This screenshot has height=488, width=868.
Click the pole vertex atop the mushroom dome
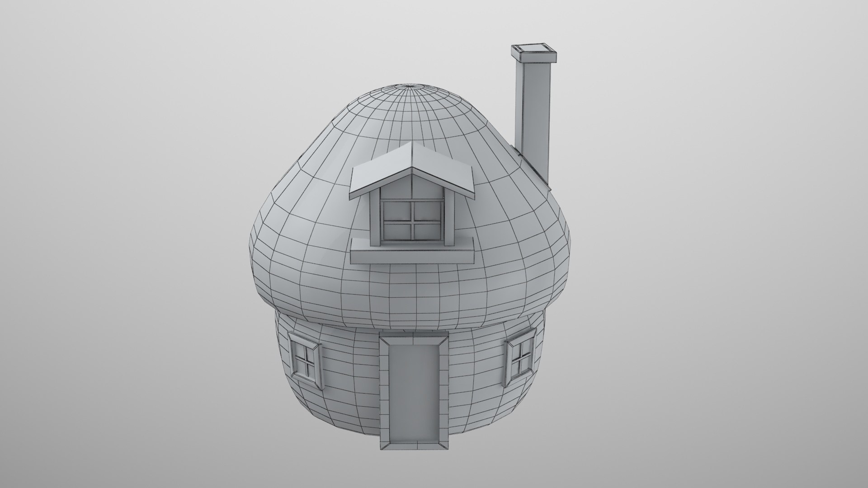[410, 85]
